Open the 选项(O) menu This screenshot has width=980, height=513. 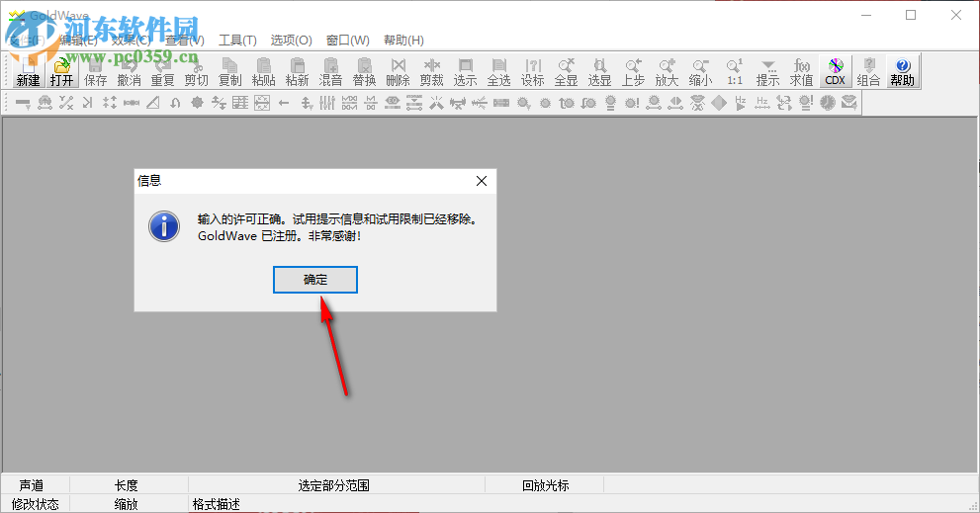(x=292, y=40)
